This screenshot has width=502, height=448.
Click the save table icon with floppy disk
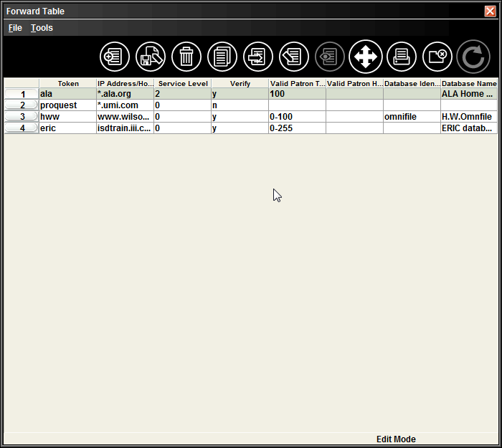point(151,57)
